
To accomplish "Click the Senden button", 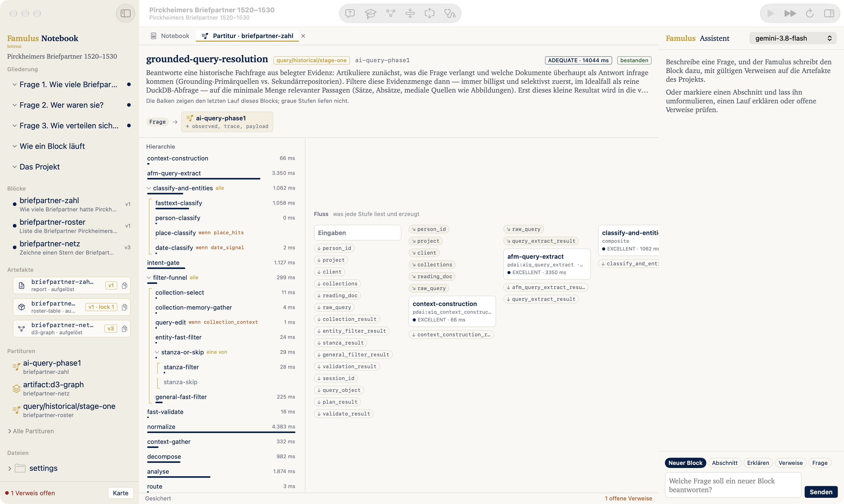I will tap(821, 492).
